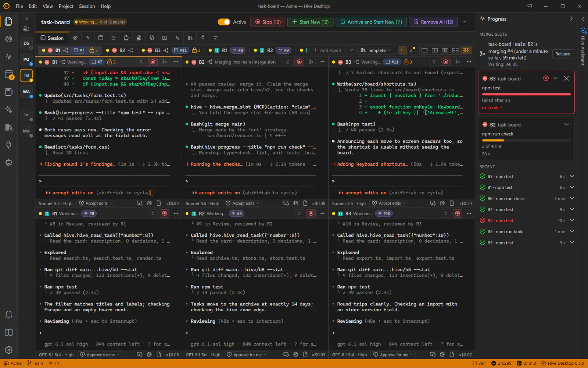Select the two-column layout button
588x368 pixels.
[x=435, y=50]
